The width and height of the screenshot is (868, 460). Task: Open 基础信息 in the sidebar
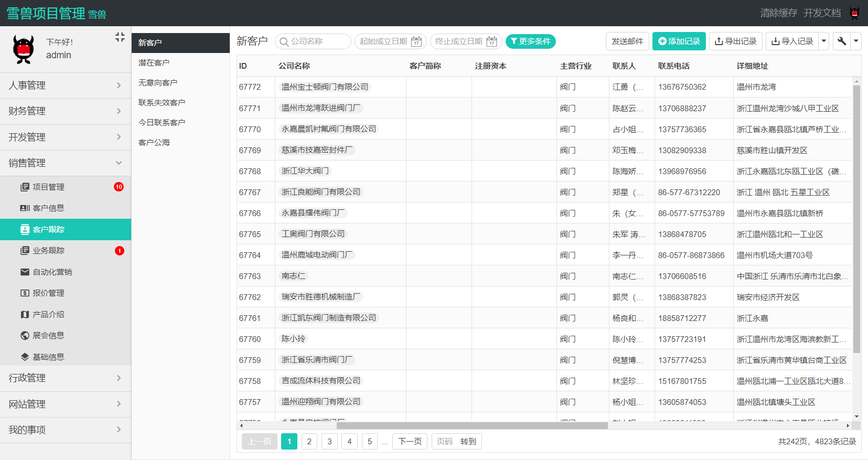click(48, 357)
